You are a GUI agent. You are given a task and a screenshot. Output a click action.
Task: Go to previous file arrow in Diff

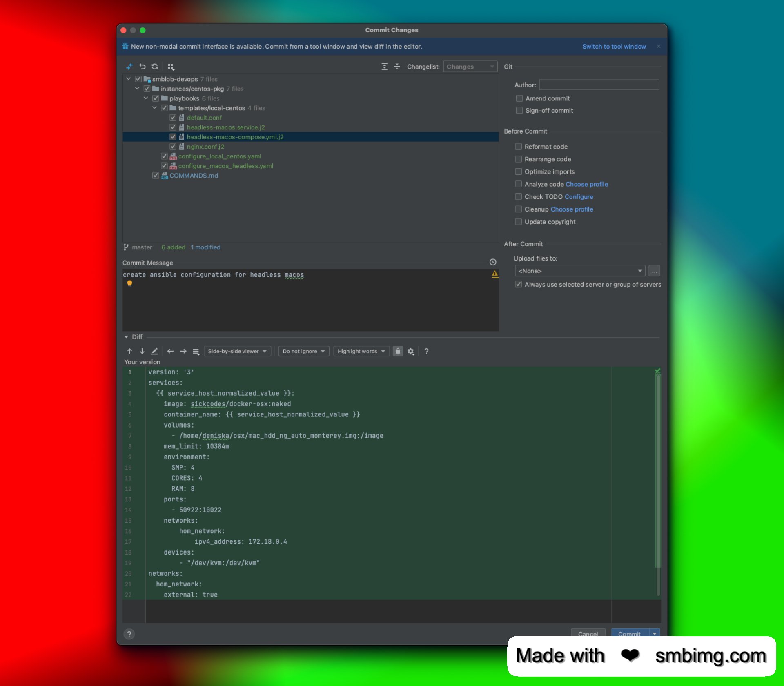click(x=170, y=351)
